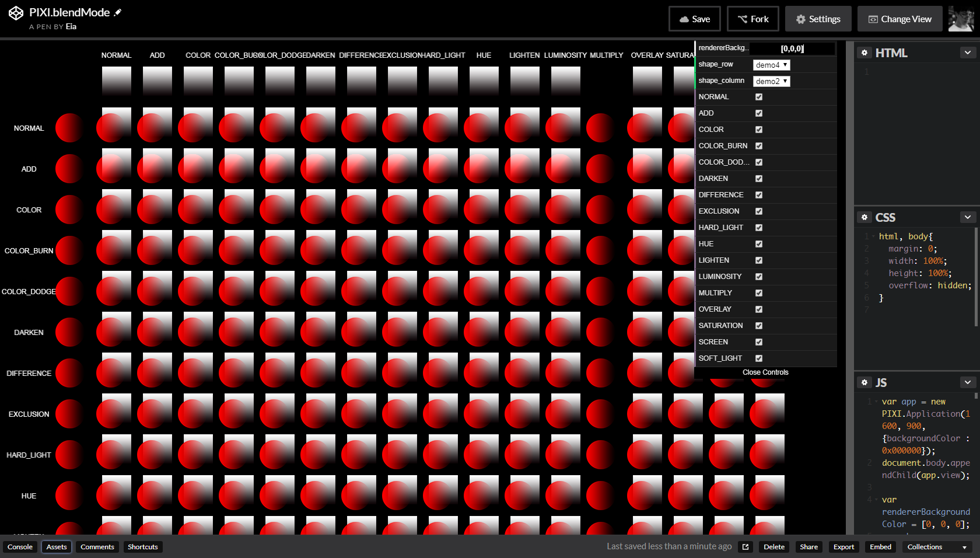
Task: Click Close Controls
Action: tap(765, 372)
